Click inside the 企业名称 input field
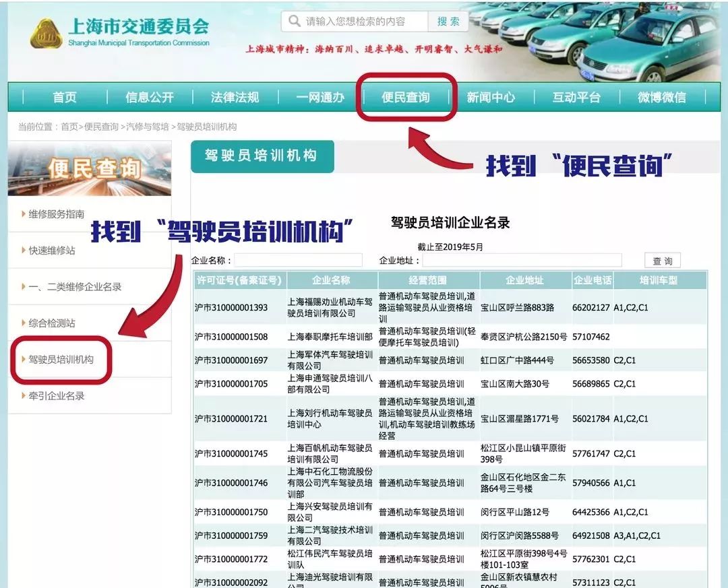The height and width of the screenshot is (588, 728). coord(299,260)
